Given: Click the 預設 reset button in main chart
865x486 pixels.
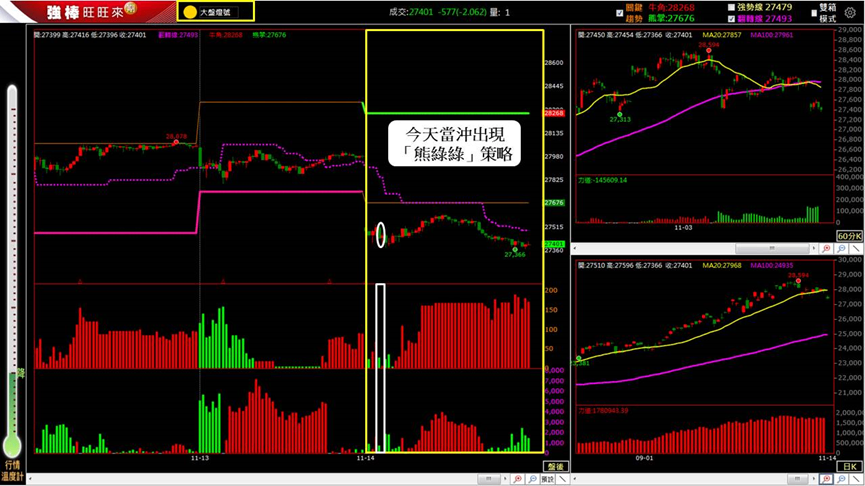Looking at the screenshot, I should coord(547,479).
